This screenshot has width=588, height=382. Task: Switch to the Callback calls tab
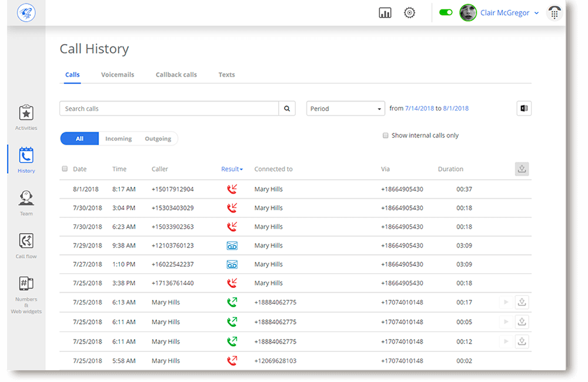pos(176,75)
